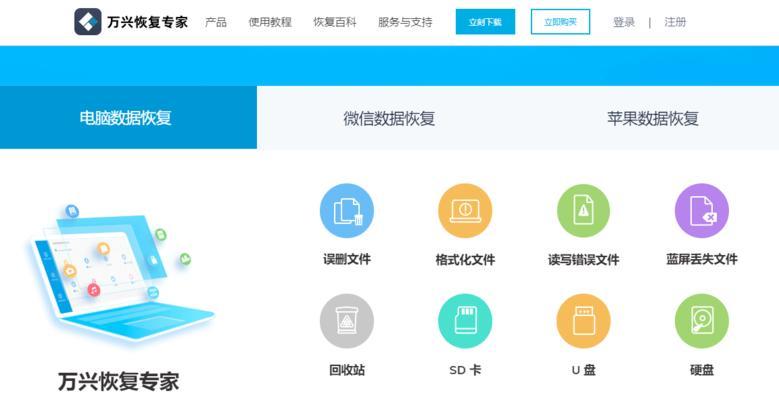Select the 回收站 gray trash icon
The height and width of the screenshot is (400, 779).
[x=347, y=321]
